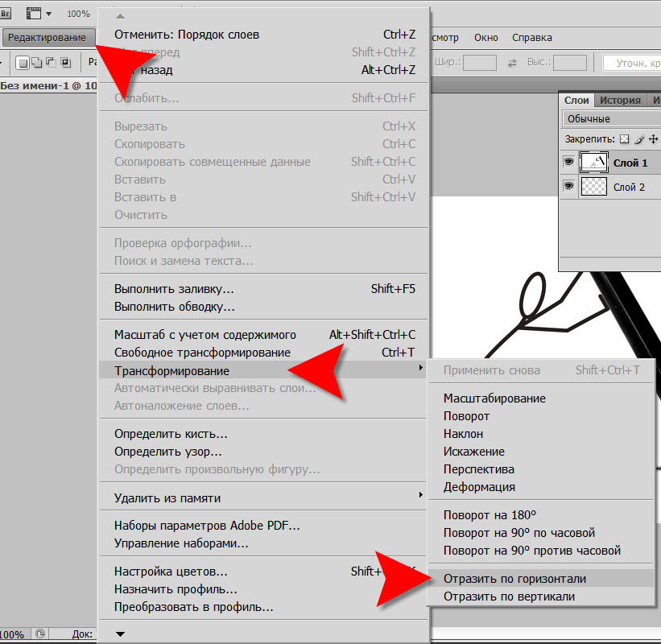Select the add to selection icon
Viewport: 661px width, 644px height.
[37, 62]
